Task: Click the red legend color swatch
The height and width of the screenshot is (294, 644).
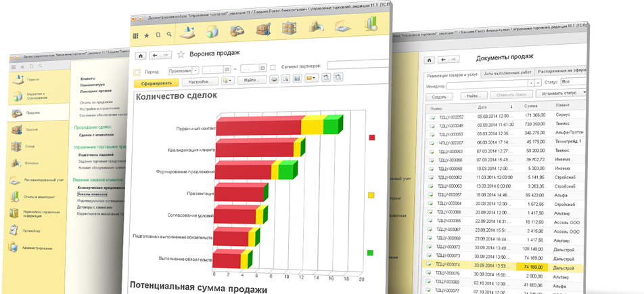Action: [371, 138]
